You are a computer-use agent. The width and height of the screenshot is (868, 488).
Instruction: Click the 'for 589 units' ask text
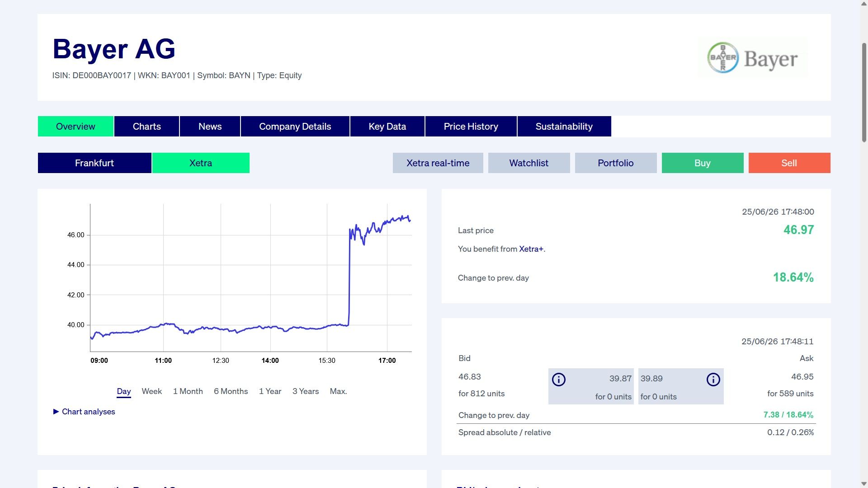click(x=790, y=394)
